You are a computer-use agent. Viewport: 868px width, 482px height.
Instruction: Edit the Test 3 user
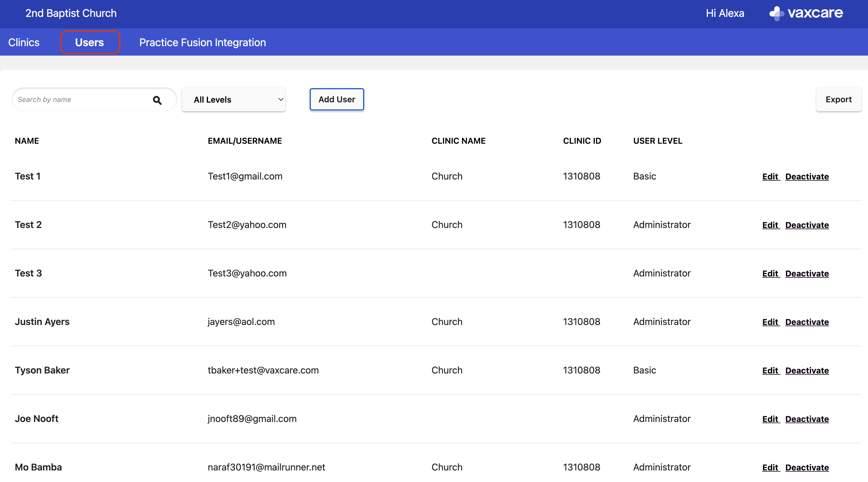770,274
